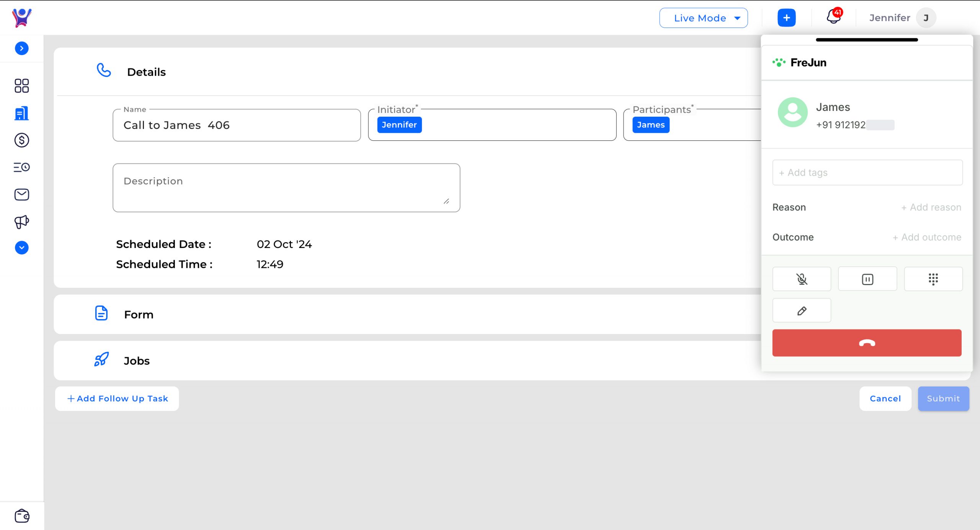Expand the Jobs section
This screenshot has width=980, height=530.
(x=136, y=360)
